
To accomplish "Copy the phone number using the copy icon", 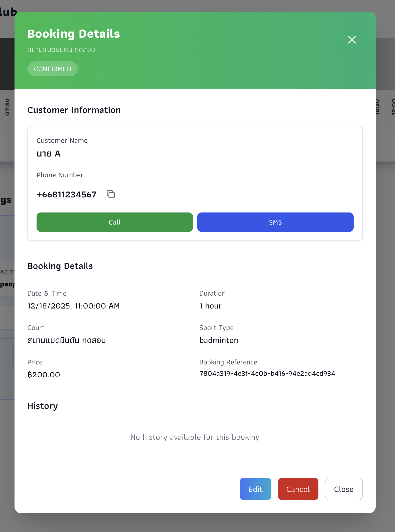I will pos(111,194).
